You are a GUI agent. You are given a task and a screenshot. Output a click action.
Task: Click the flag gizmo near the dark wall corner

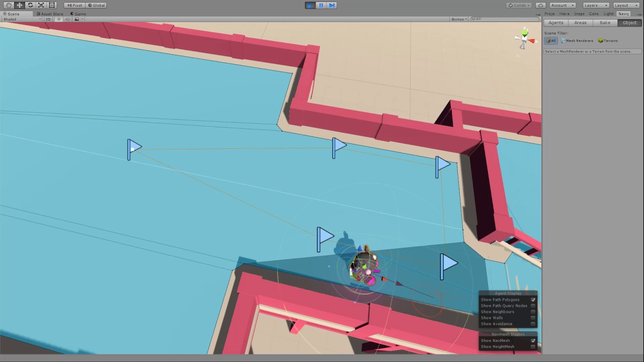click(x=442, y=166)
